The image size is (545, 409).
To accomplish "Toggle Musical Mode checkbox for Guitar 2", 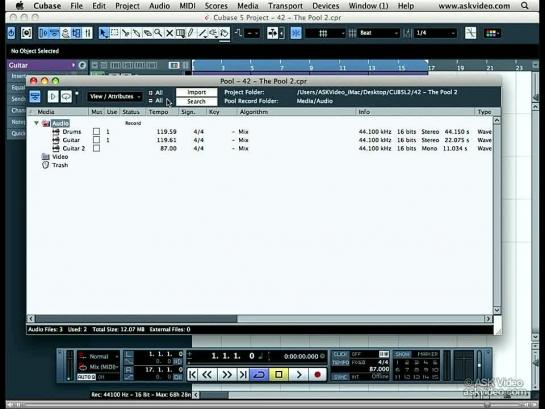I will pos(96,148).
